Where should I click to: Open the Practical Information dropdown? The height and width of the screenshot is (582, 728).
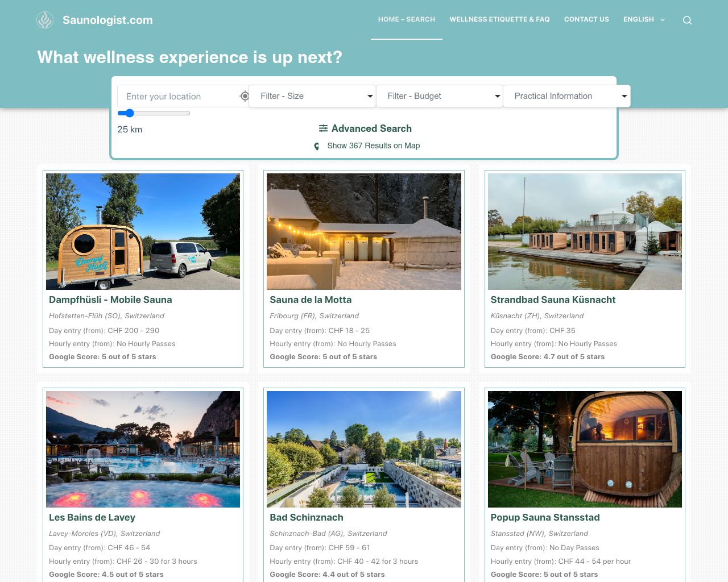566,96
